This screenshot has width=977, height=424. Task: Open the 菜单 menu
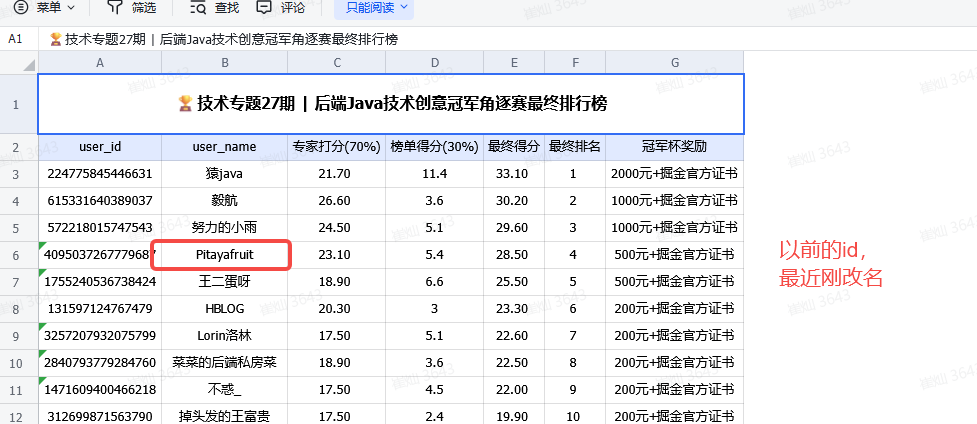44,7
